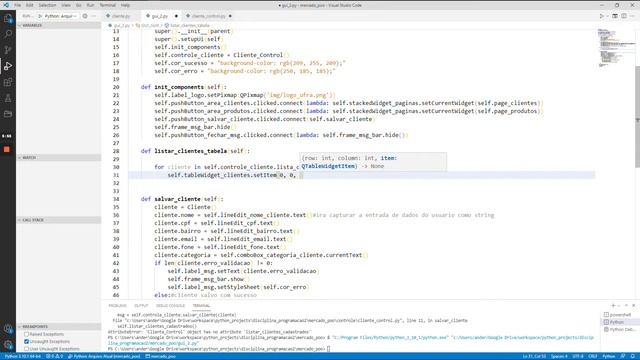This screenshot has width=640, height=360.
Task: Click CRLF line ending in status bar
Action: [x=593, y=356]
